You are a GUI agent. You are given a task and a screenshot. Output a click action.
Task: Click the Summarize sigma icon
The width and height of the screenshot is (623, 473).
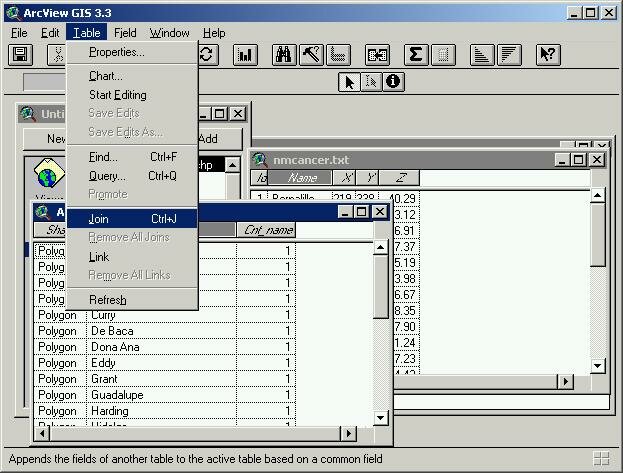[x=416, y=54]
